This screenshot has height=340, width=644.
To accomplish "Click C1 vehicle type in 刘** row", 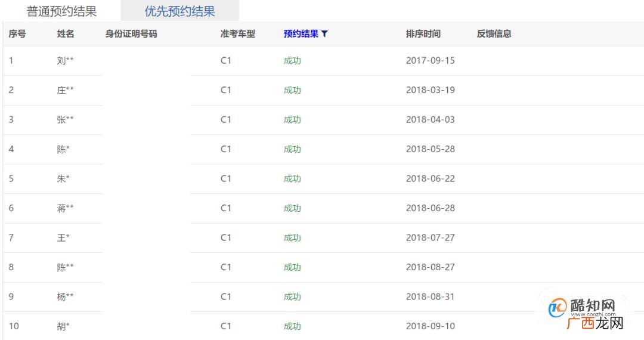I will (226, 60).
